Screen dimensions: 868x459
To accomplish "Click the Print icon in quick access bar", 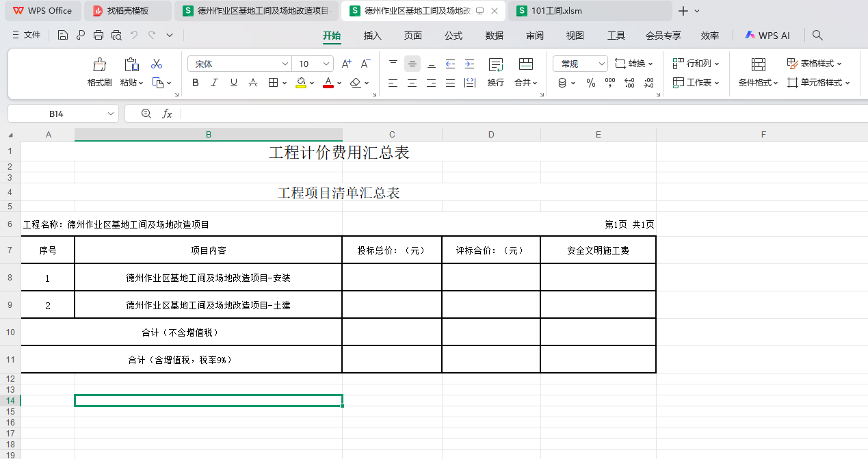I will pos(98,36).
